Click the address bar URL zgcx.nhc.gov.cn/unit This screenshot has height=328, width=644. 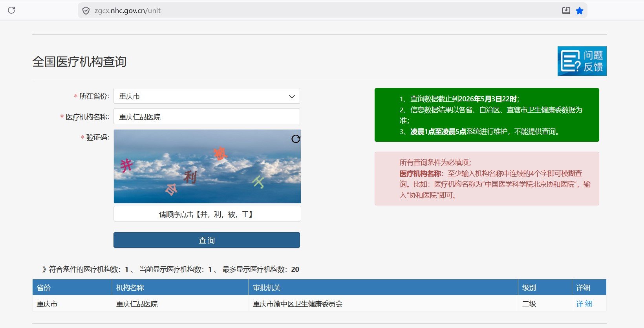click(128, 11)
